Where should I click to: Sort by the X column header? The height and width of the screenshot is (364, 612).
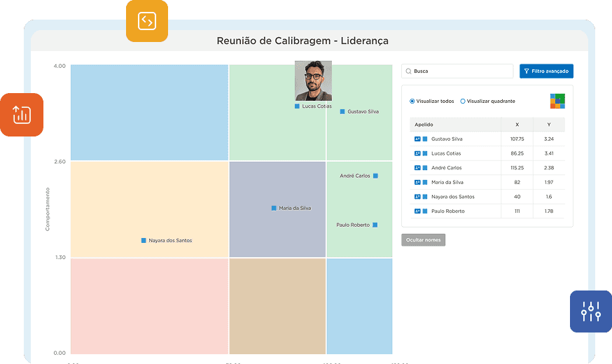(517, 125)
